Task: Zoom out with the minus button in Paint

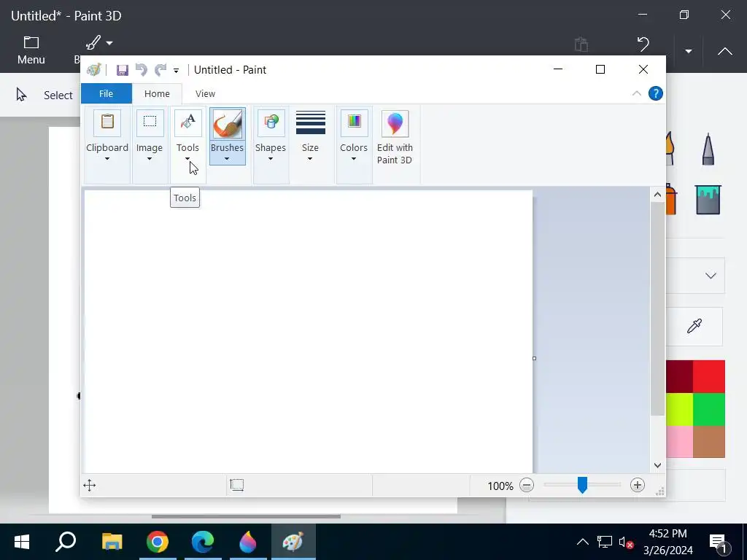Action: point(527,485)
